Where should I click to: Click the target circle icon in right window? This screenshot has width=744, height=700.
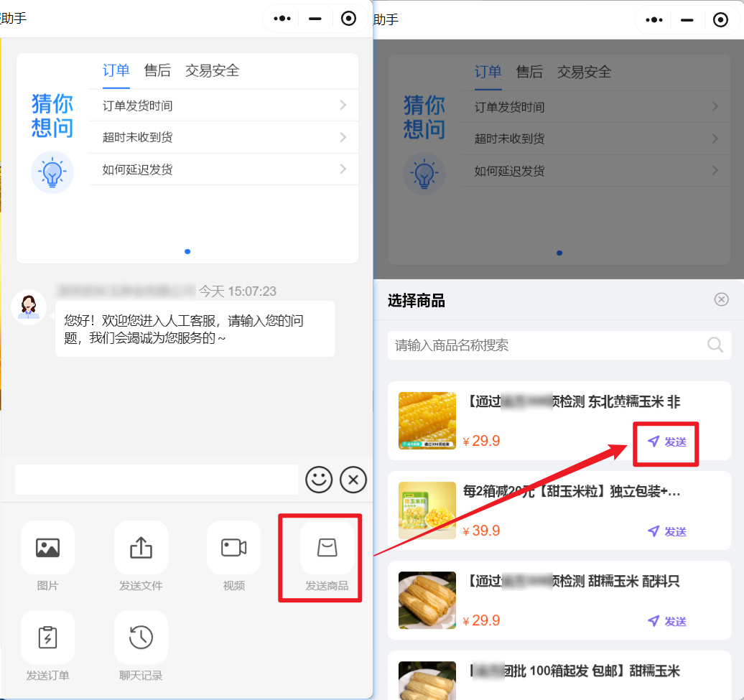(x=720, y=20)
